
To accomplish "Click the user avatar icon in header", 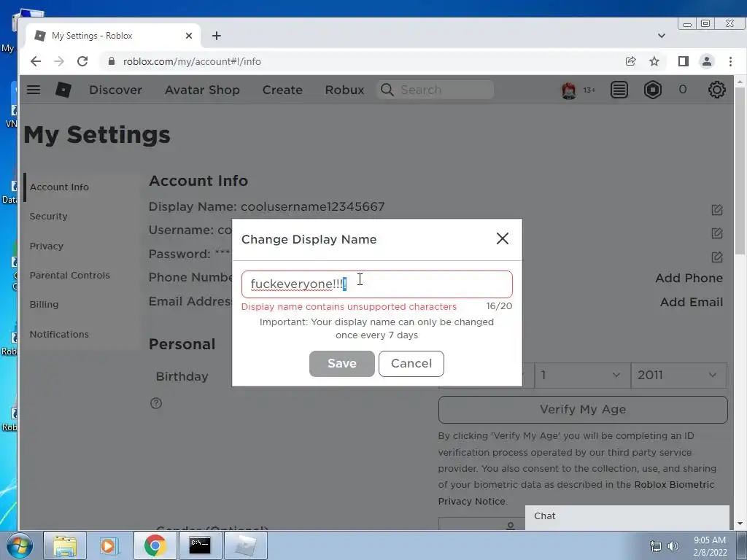I will point(568,90).
